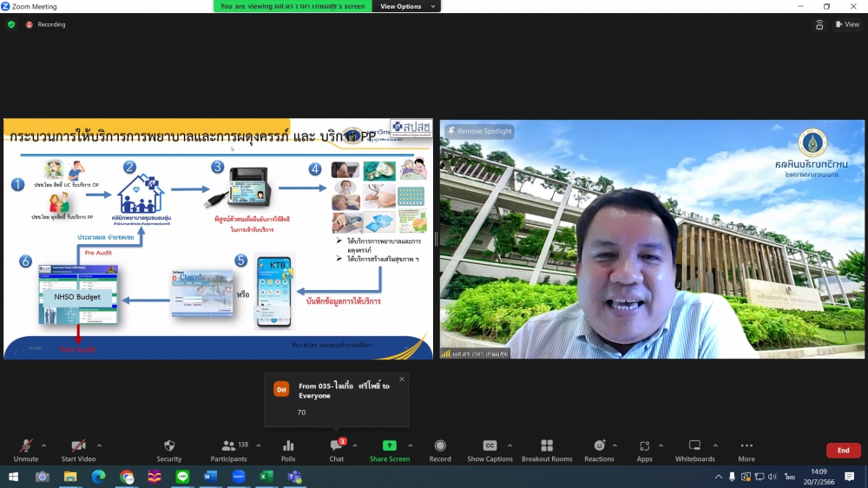Image resolution: width=868 pixels, height=488 pixels.
Task: Open Google Chrome from the taskbar
Action: pos(127,477)
